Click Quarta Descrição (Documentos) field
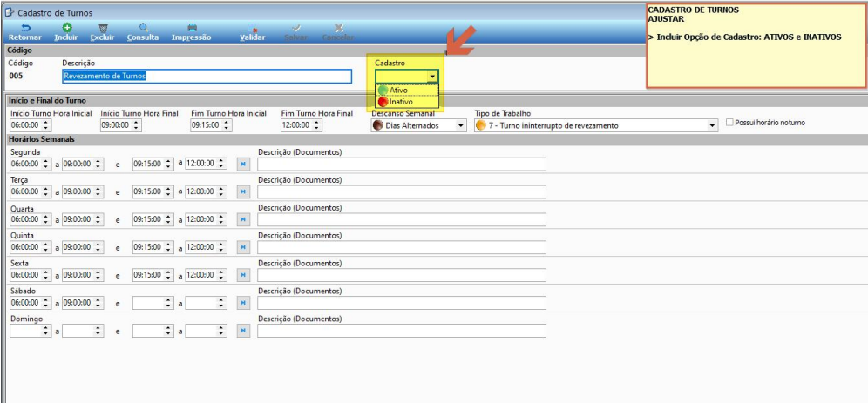Viewport: 868px width, 403px height. pos(402,219)
